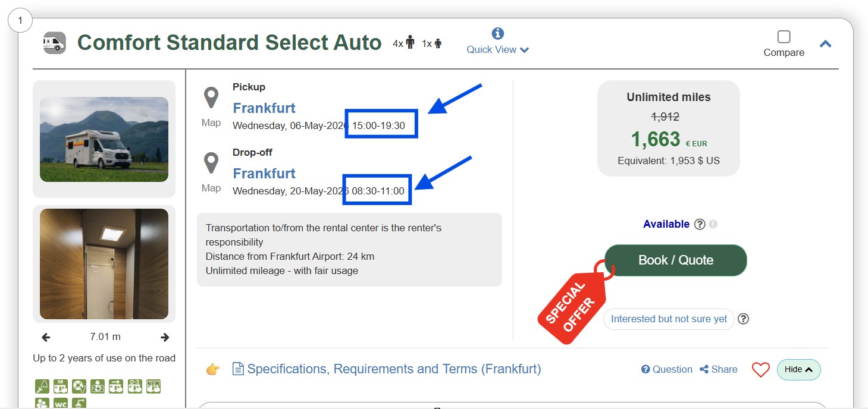The image size is (868, 409).
Task: Click the drop-off location Map pin icon
Action: [x=211, y=162]
